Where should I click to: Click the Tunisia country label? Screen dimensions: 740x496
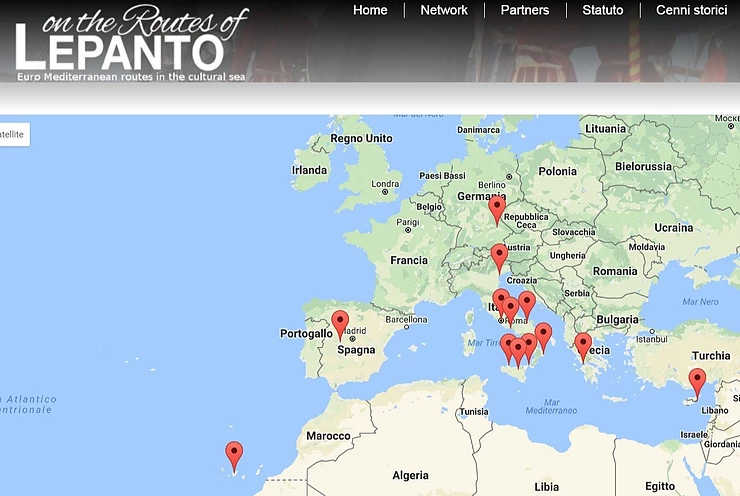click(474, 412)
